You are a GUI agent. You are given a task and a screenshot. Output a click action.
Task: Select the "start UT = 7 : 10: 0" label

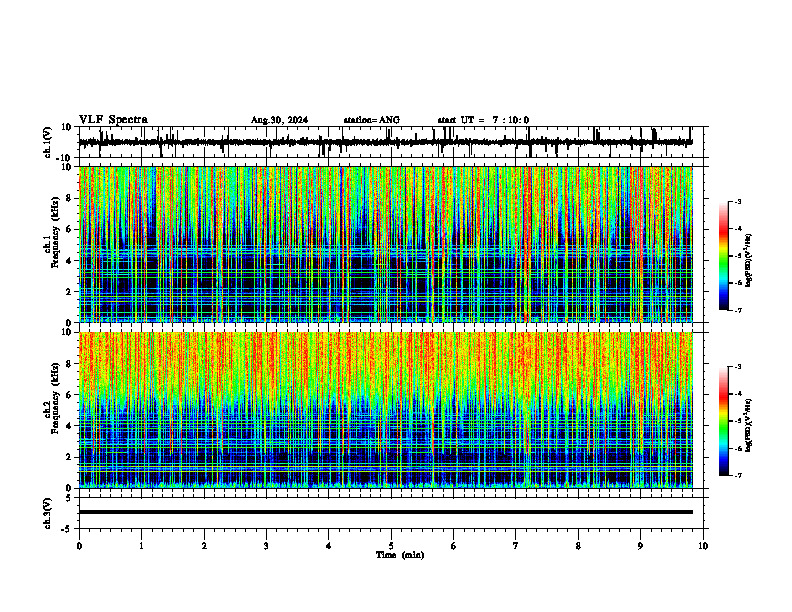pyautogui.click(x=483, y=120)
